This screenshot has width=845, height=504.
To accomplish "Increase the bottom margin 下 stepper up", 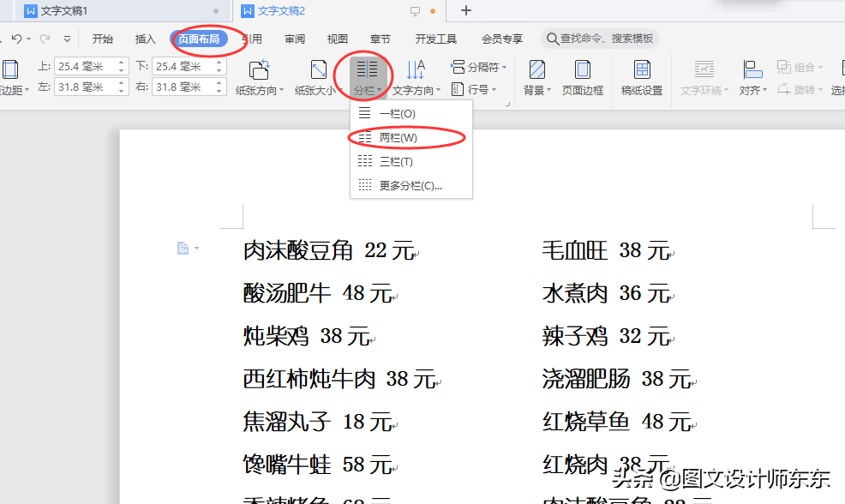I will coord(219,62).
